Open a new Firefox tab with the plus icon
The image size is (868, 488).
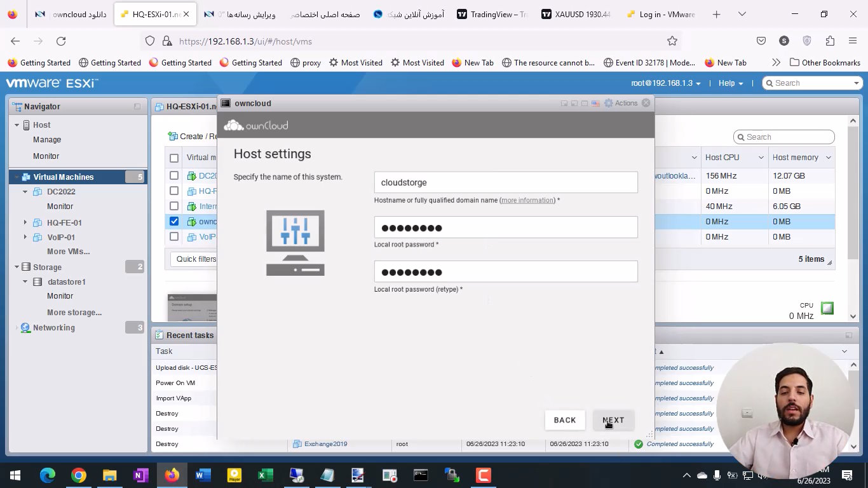click(x=717, y=14)
